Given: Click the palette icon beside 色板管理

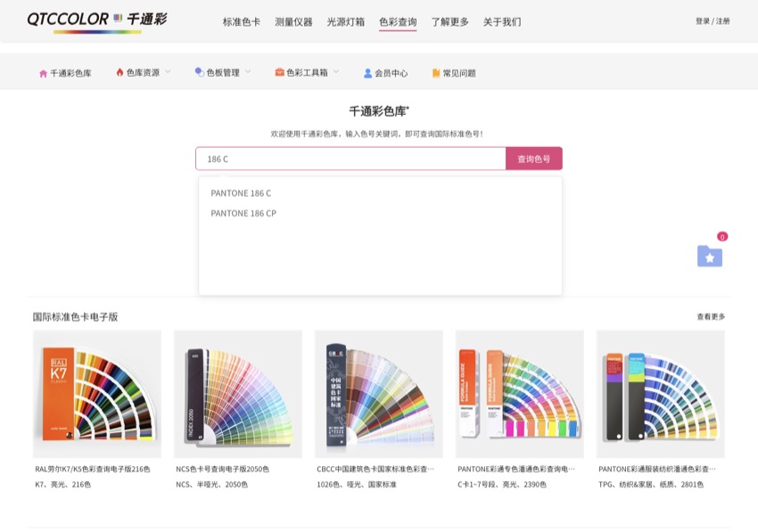Looking at the screenshot, I should point(199,72).
